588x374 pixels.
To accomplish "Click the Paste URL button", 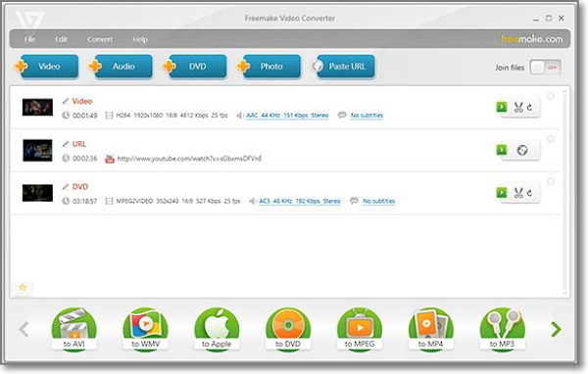I will [x=343, y=67].
